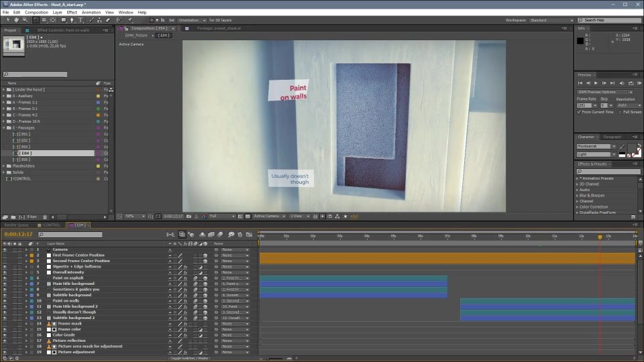
Task: Enable the From Current Time checkbox
Action: tap(579, 112)
